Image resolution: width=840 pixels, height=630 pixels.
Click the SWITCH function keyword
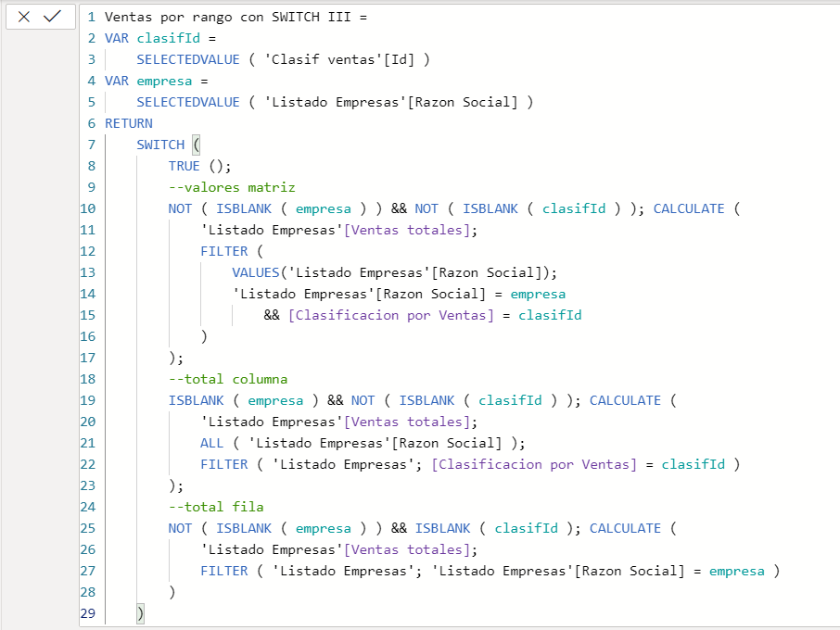pos(160,145)
